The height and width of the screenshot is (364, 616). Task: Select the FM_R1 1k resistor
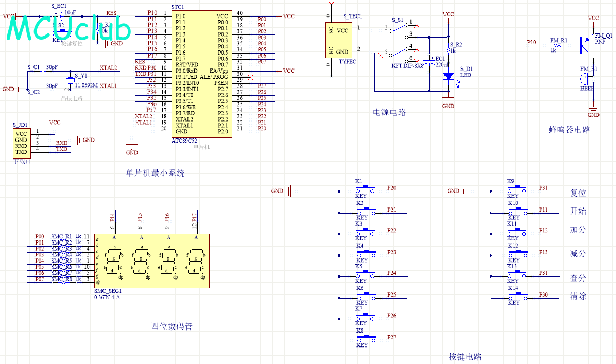point(560,46)
